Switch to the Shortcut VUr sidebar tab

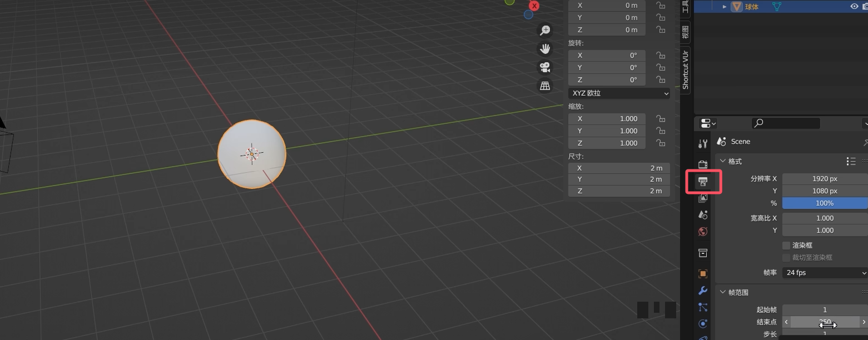click(685, 69)
